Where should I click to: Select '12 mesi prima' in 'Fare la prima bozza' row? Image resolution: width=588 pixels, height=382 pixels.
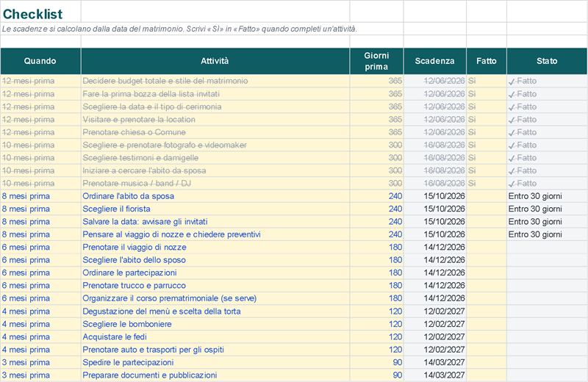pos(40,94)
